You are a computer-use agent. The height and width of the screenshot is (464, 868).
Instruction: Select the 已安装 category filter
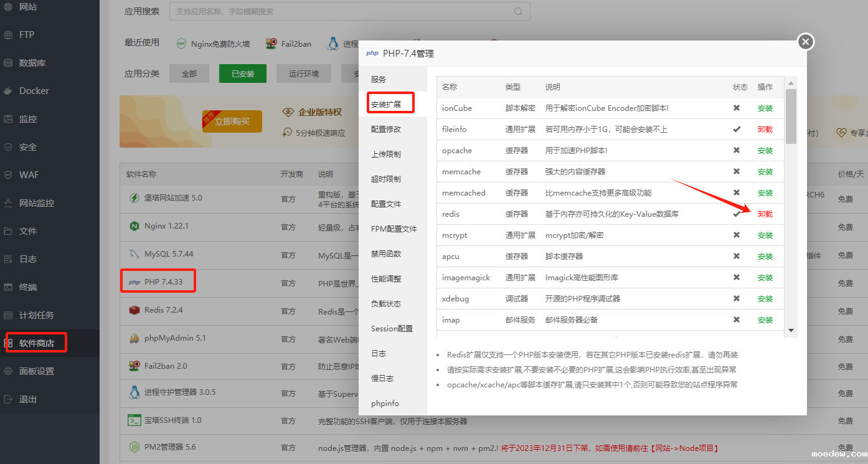(x=243, y=73)
